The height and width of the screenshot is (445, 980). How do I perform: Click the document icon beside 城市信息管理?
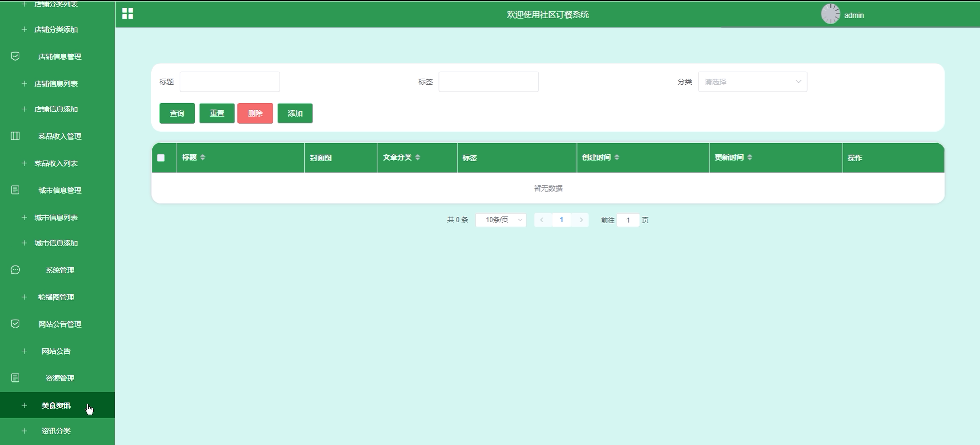15,190
